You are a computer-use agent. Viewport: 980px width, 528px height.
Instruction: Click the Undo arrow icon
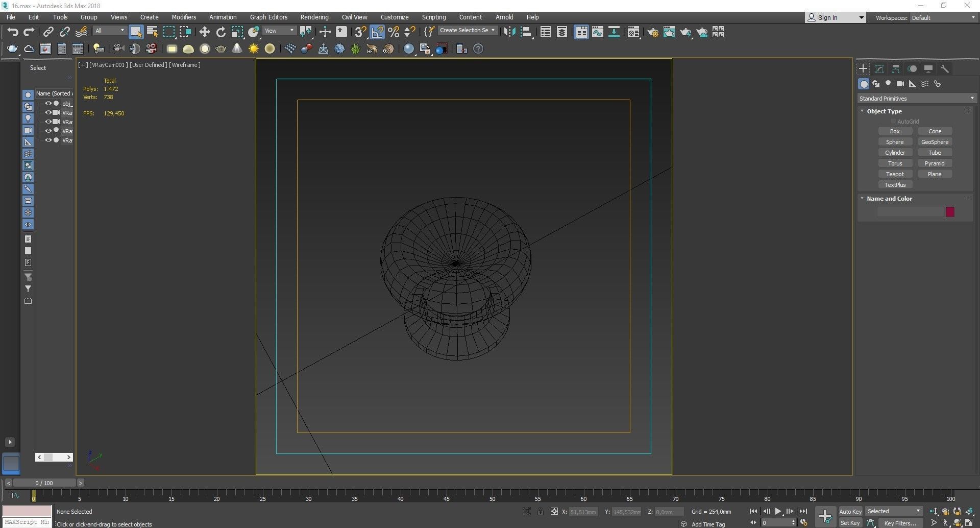[x=13, y=32]
